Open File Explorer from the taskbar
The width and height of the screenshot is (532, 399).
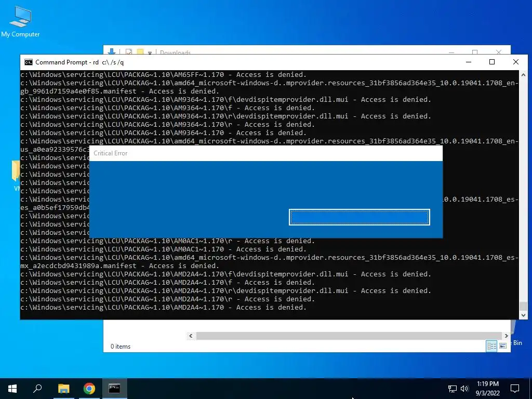pos(63,388)
